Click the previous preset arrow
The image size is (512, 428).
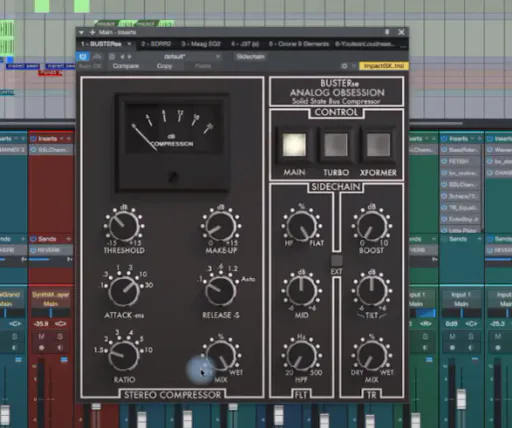click(x=122, y=57)
